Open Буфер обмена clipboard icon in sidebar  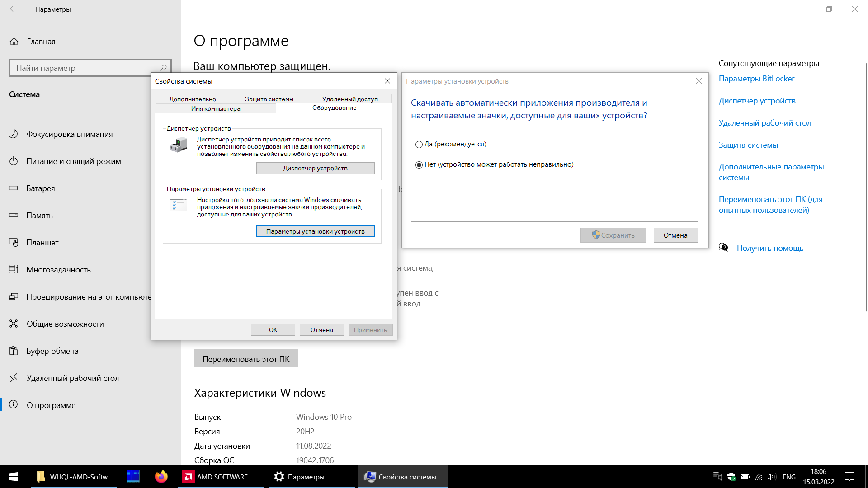[14, 351]
